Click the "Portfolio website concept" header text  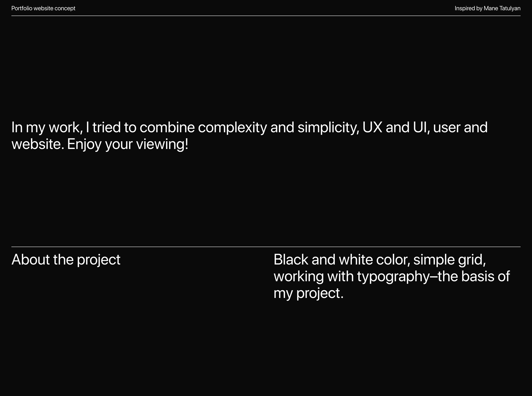(x=43, y=8)
